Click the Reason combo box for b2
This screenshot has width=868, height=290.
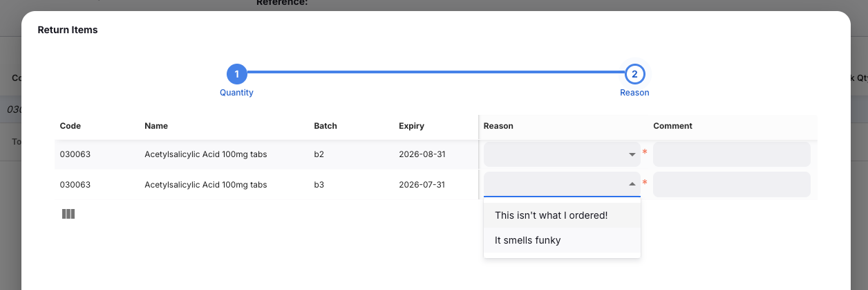click(553, 154)
